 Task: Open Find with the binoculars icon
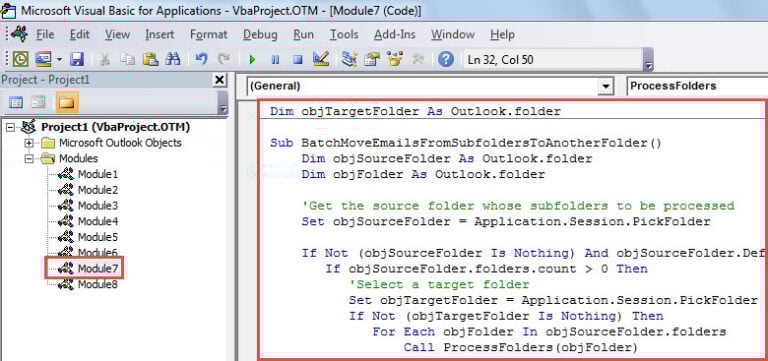173,59
